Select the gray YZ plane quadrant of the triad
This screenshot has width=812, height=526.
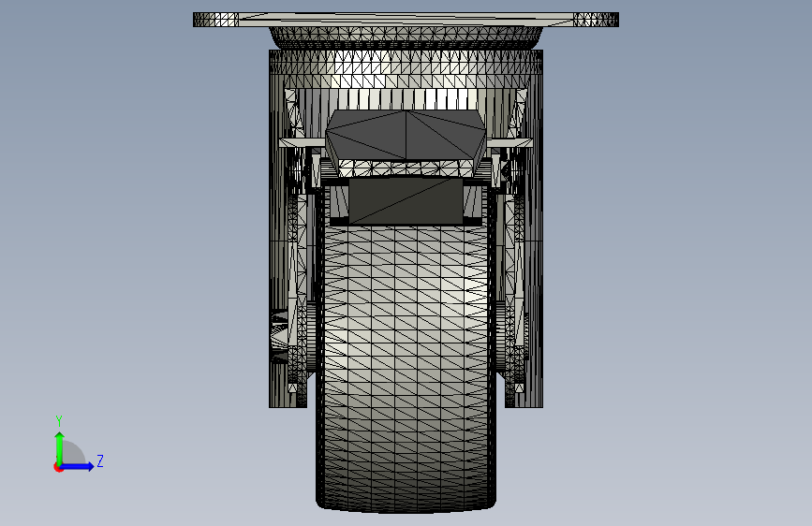coord(73,452)
